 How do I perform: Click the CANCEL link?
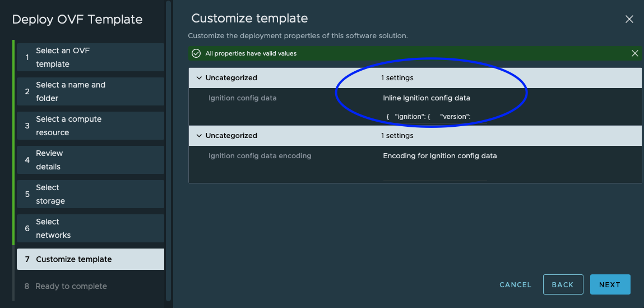[x=515, y=284]
